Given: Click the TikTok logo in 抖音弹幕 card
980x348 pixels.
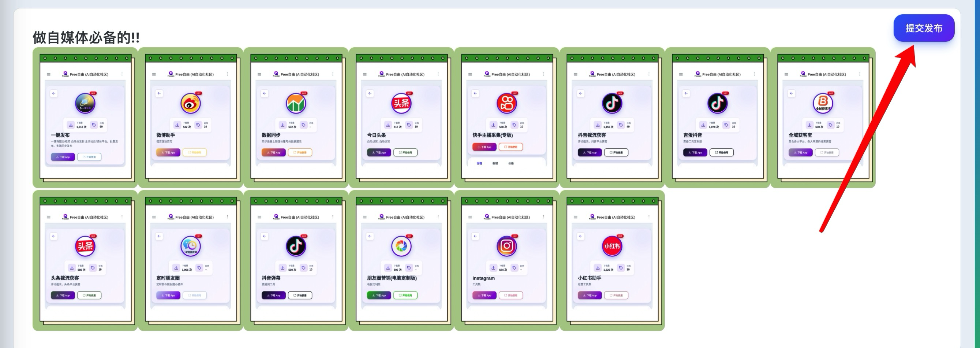Looking at the screenshot, I should pos(296,246).
